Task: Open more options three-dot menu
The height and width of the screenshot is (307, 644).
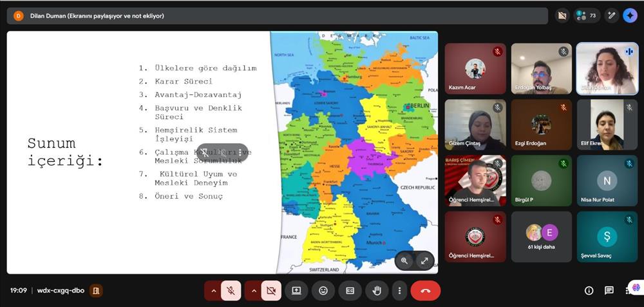Action: pos(400,291)
